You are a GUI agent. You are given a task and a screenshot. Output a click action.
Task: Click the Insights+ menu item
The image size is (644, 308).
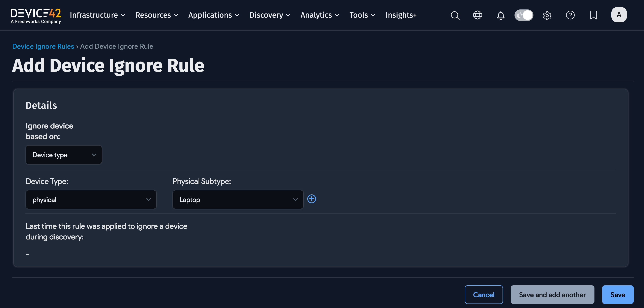click(401, 15)
